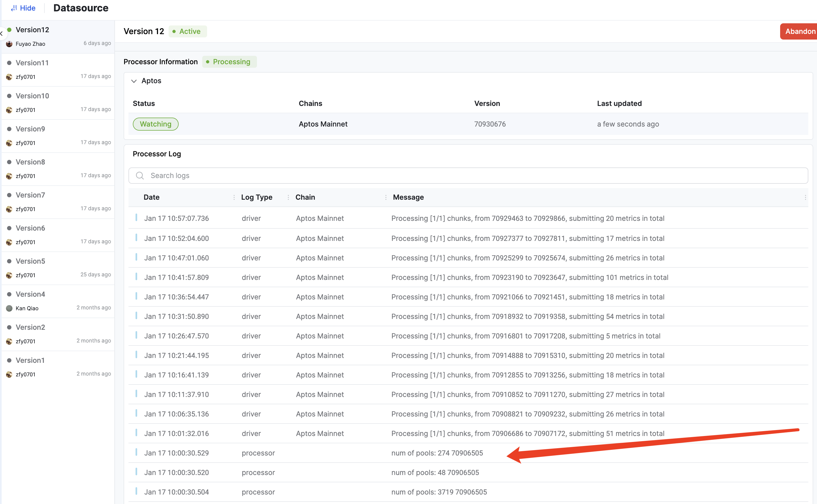Image resolution: width=817 pixels, height=504 pixels.
Task: Click the Processing status badge
Action: [229, 62]
